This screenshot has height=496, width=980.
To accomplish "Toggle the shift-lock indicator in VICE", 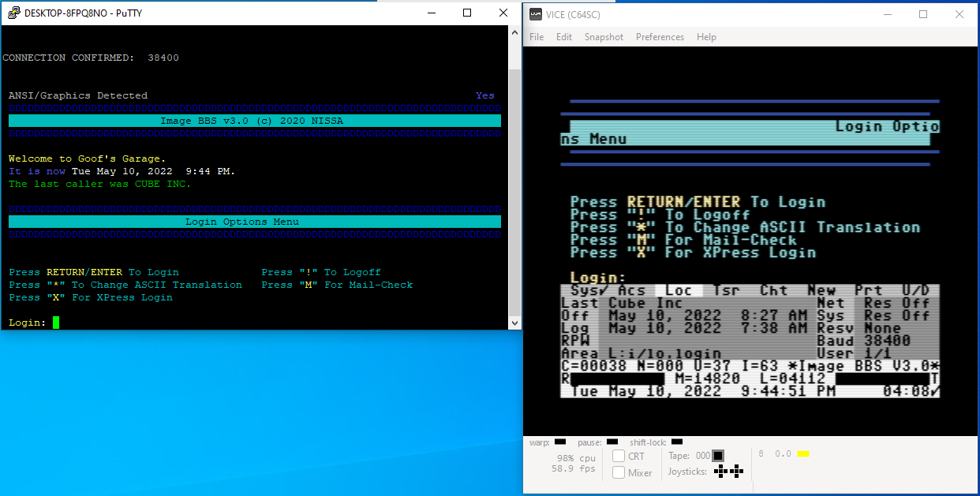I will (677, 442).
